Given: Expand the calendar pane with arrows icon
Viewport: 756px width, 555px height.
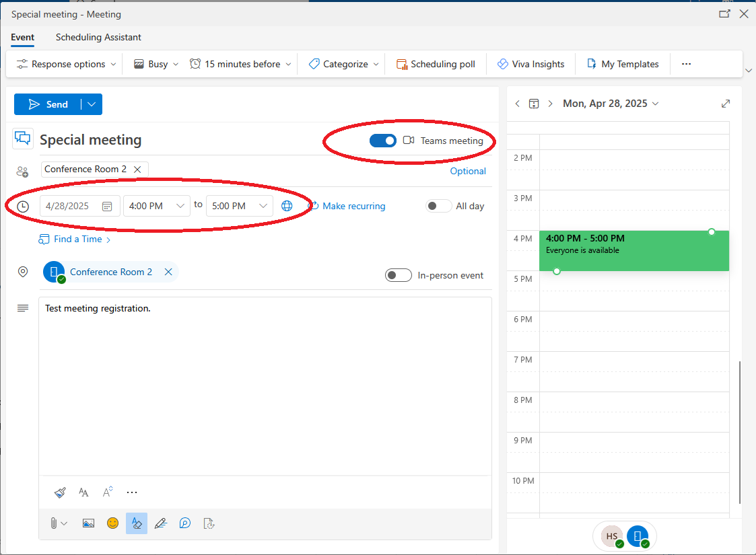Looking at the screenshot, I should 726,104.
